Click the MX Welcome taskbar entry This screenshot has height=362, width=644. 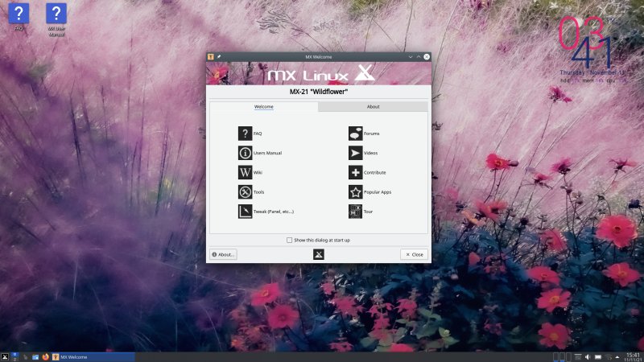tap(93, 357)
